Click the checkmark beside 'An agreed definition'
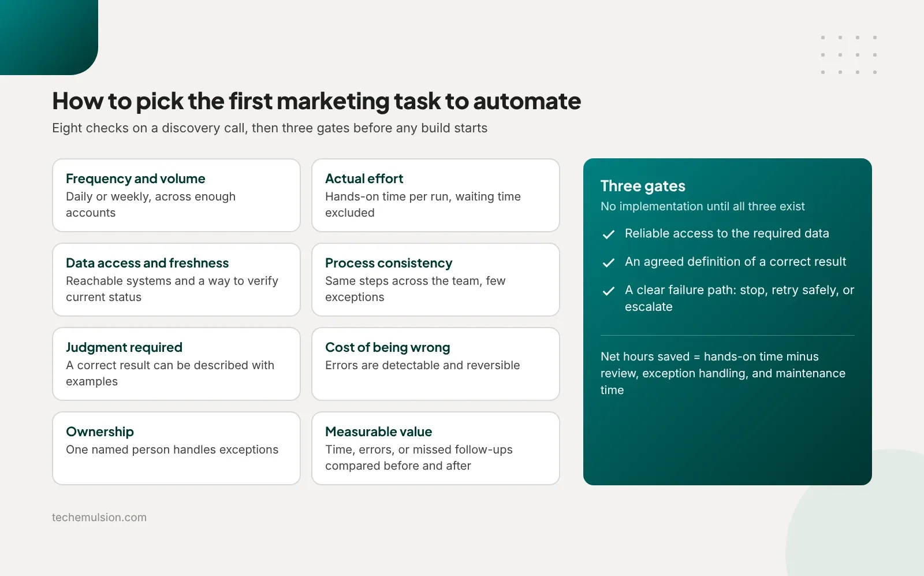This screenshot has width=924, height=576. (x=608, y=262)
